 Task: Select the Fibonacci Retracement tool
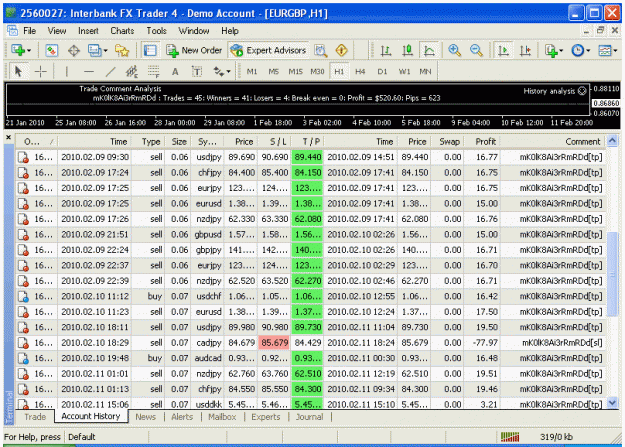click(153, 72)
